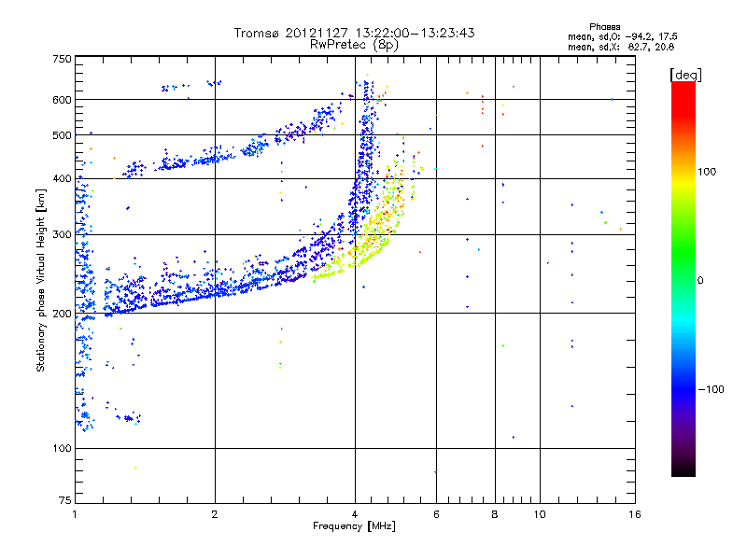Click the plot title 'Tromsø 20121127 13:22:00-13:23:43'
The image size is (747, 560).
[354, 33]
